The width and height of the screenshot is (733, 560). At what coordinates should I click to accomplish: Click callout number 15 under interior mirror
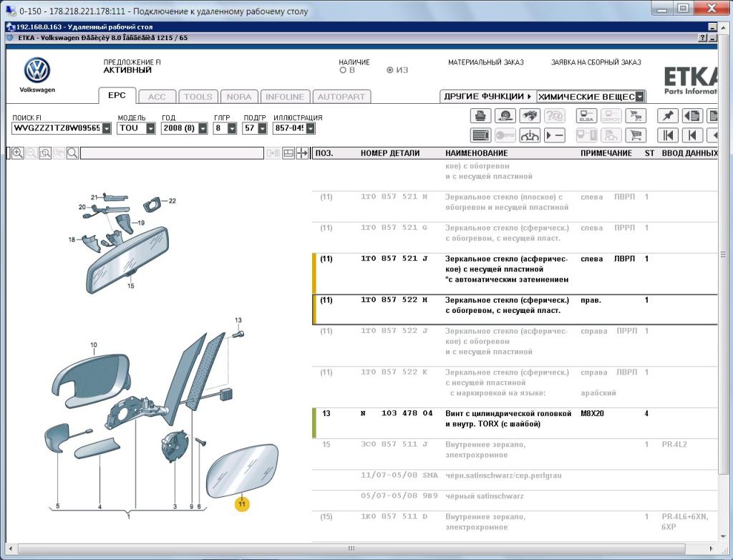[130, 286]
